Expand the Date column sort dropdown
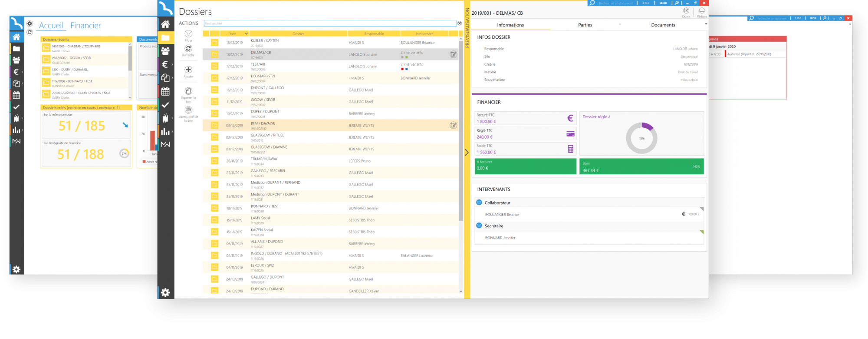868x339 pixels. [246, 34]
